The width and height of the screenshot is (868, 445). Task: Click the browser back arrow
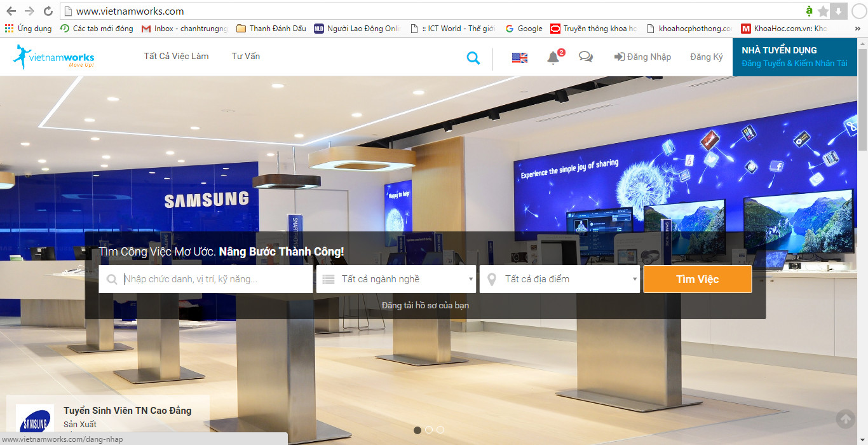coord(11,11)
